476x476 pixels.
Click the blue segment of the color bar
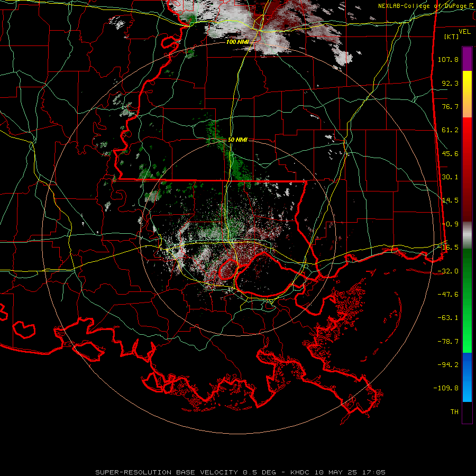[467, 377]
